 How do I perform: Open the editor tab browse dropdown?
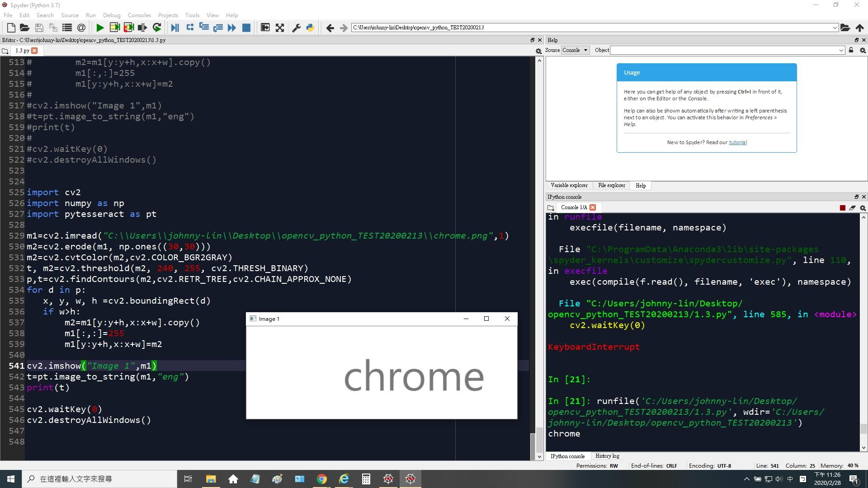point(5,51)
